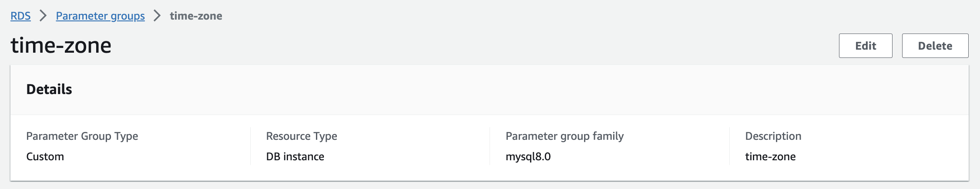Select the time-zone description value
980x189 pixels.
click(x=770, y=156)
